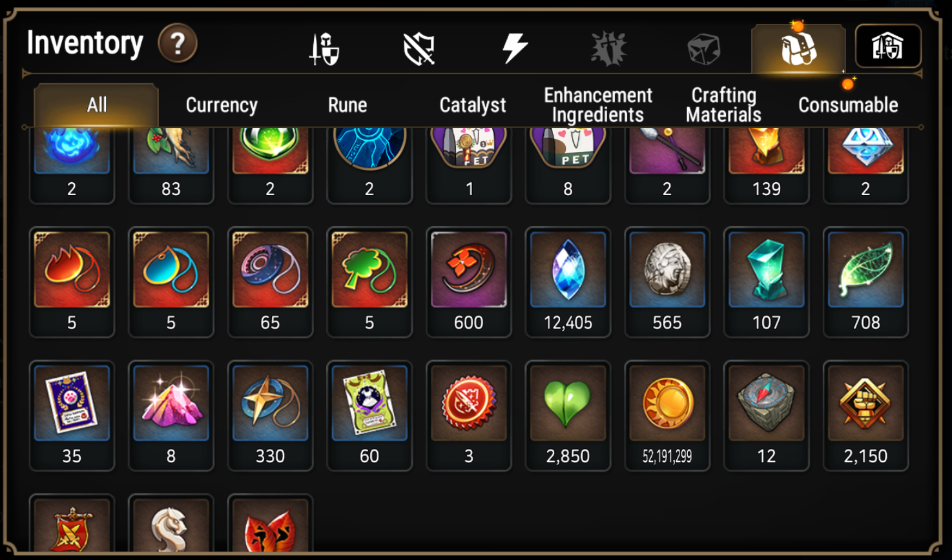Select the Enhancement Ingredients tab
The width and height of the screenshot is (952, 560).
click(x=598, y=105)
